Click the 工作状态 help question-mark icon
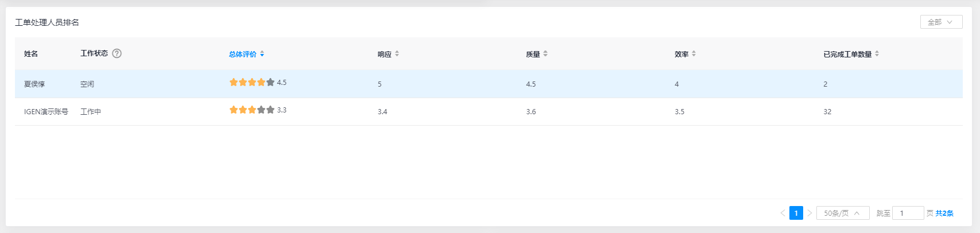 (x=117, y=53)
